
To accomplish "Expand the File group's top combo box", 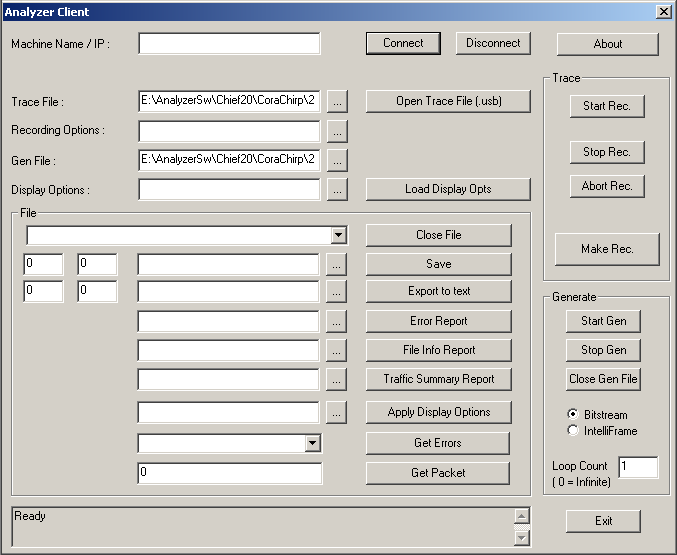I will [x=338, y=235].
